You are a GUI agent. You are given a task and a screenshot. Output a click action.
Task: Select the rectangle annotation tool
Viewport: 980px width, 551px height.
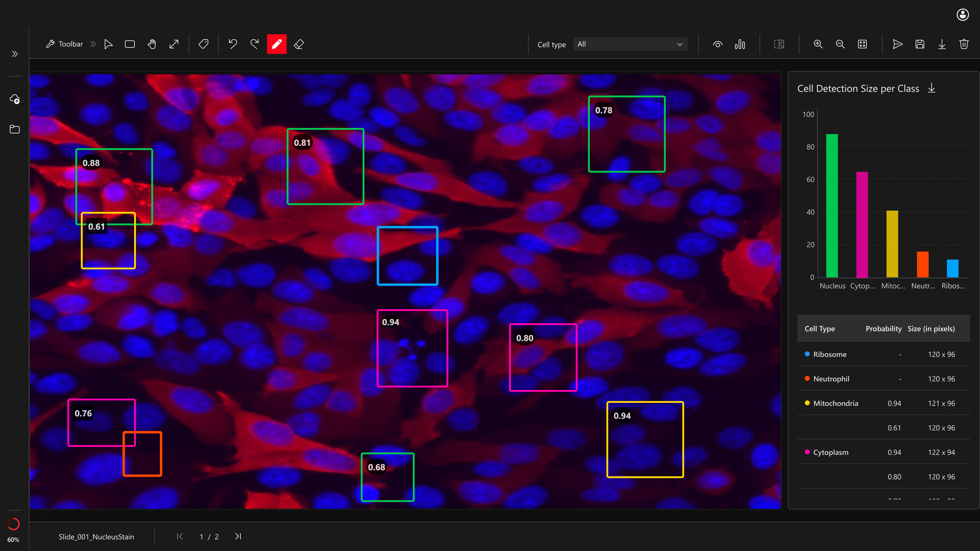tap(130, 44)
